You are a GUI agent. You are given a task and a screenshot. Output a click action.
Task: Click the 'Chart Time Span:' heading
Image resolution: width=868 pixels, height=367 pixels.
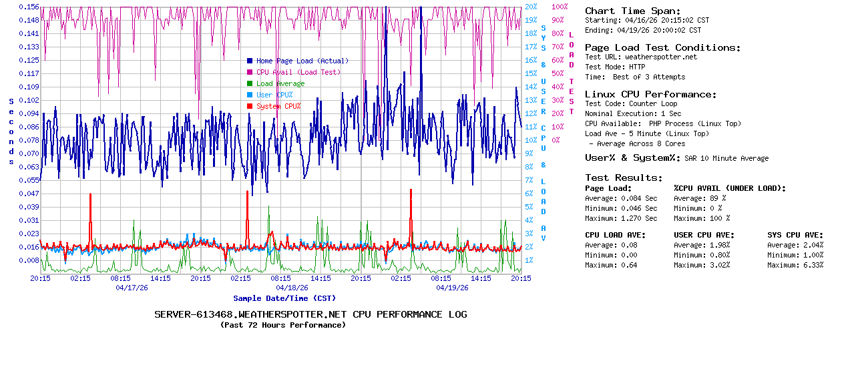pyautogui.click(x=633, y=11)
